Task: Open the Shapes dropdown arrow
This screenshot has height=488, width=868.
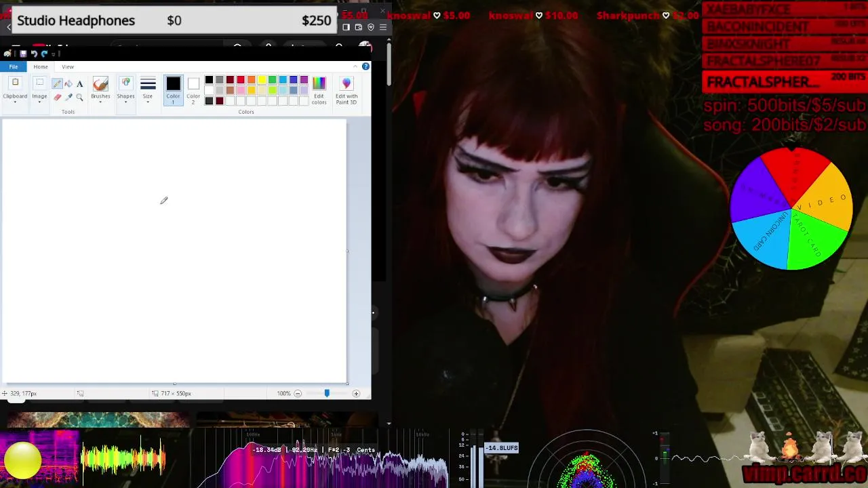Action: 125,102
